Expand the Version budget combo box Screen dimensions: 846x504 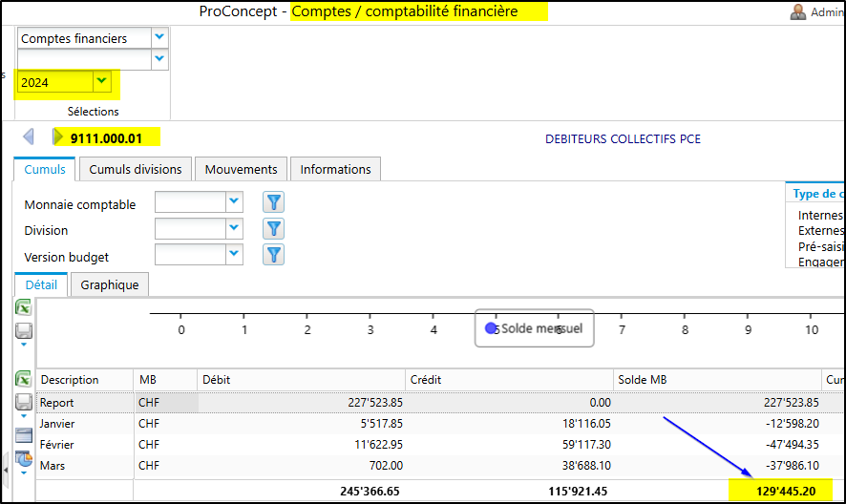[234, 254]
